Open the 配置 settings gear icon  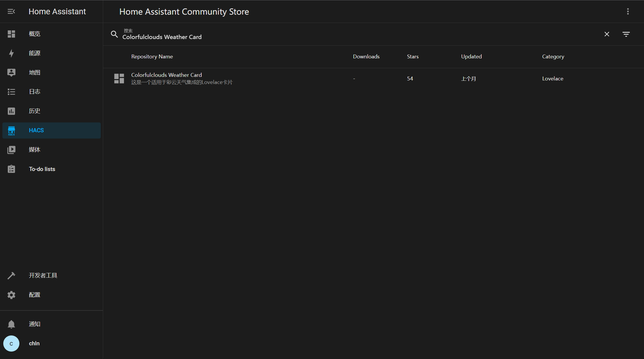click(11, 295)
